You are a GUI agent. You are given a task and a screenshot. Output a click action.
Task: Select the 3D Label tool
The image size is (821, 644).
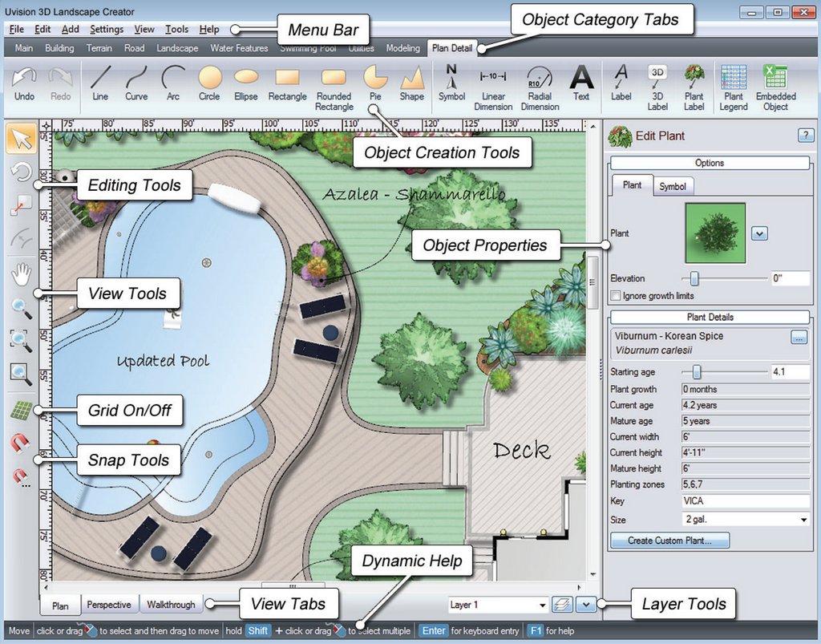[x=657, y=88]
